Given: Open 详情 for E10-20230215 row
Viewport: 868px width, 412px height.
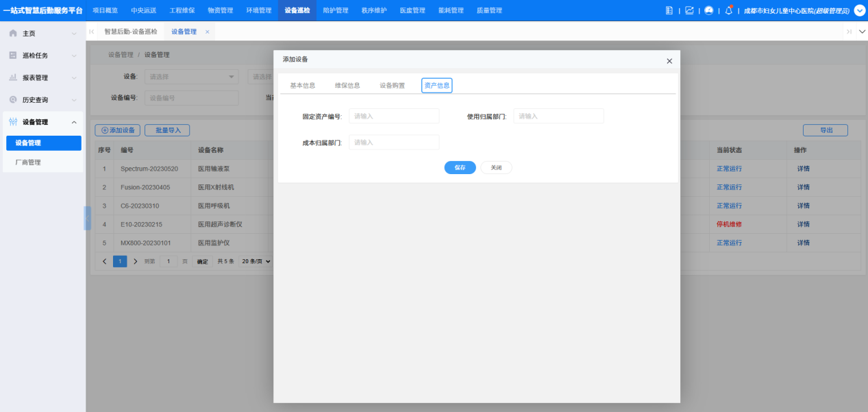Looking at the screenshot, I should pos(804,224).
